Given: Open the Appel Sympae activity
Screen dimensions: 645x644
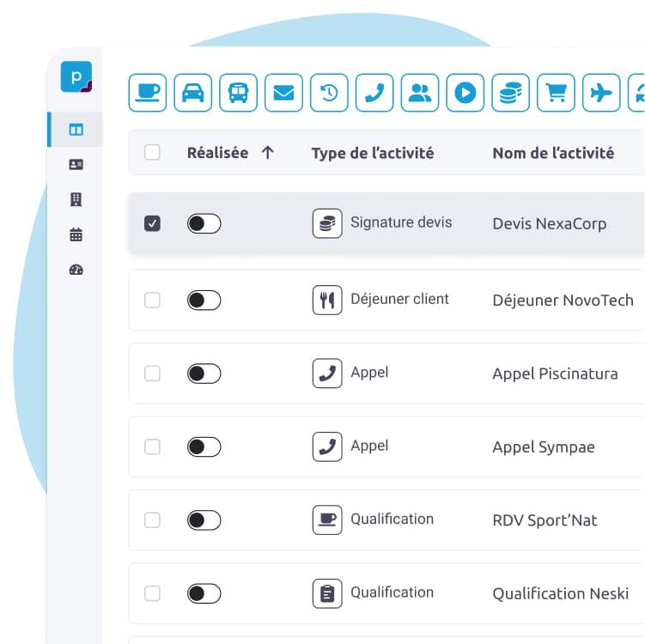Looking at the screenshot, I should point(543,447).
